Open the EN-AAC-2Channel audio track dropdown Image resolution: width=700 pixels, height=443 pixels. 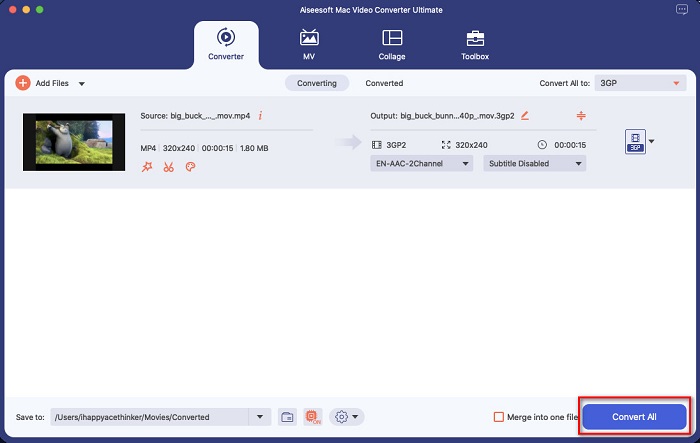pos(421,163)
